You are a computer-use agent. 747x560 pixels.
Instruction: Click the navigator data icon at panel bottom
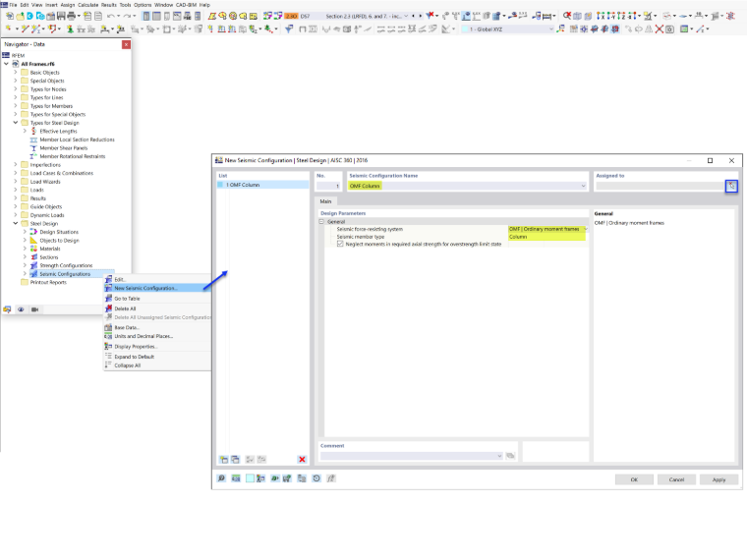point(7,309)
